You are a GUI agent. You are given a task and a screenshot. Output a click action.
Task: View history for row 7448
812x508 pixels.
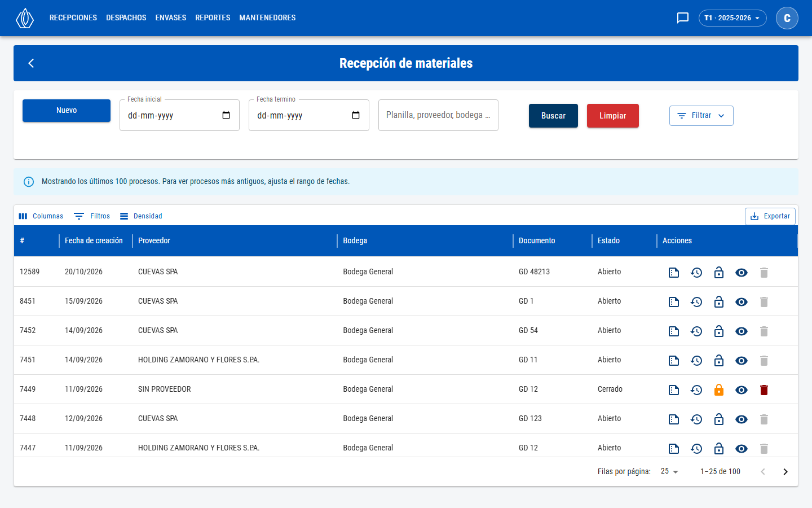[x=696, y=419]
